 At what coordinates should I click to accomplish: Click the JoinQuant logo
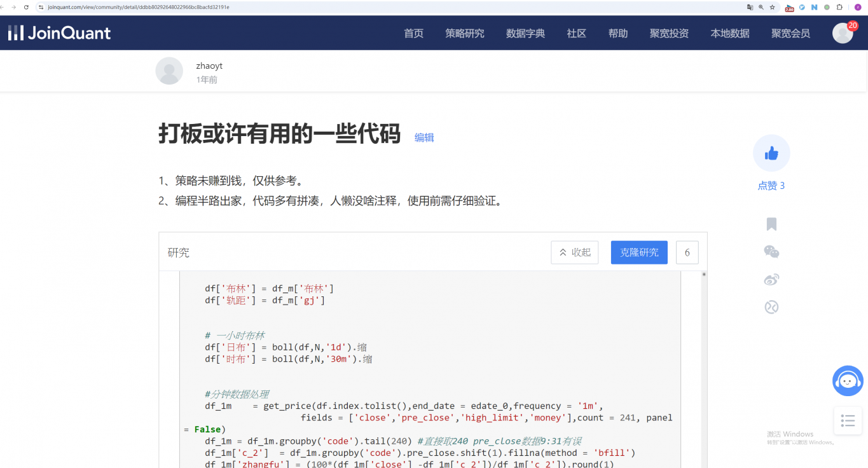click(59, 33)
